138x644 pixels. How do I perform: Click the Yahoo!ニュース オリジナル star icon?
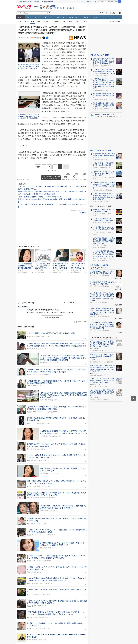coord(92,116)
